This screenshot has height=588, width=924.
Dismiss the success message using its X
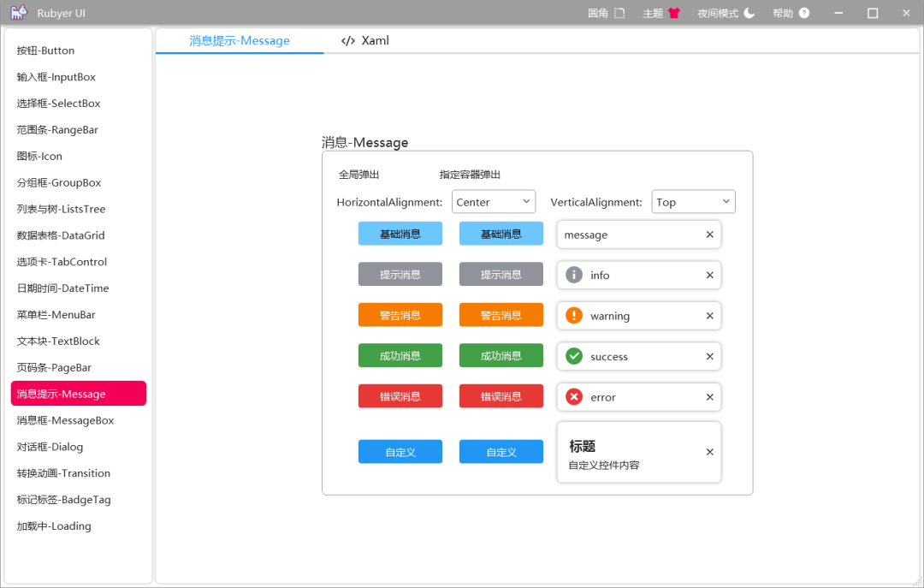(x=709, y=357)
